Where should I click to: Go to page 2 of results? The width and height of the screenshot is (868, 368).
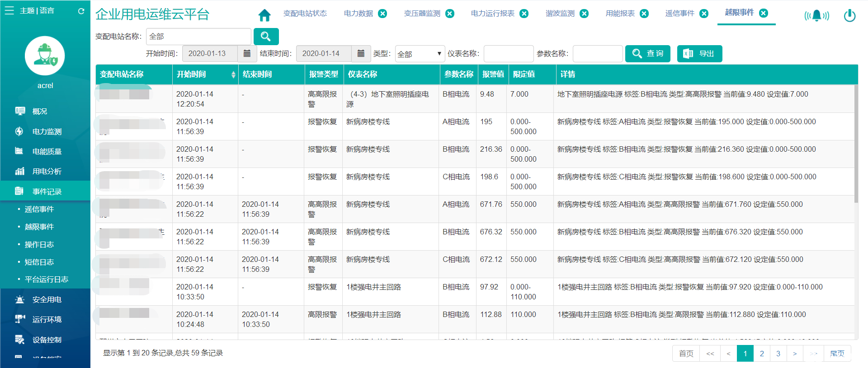coord(762,354)
